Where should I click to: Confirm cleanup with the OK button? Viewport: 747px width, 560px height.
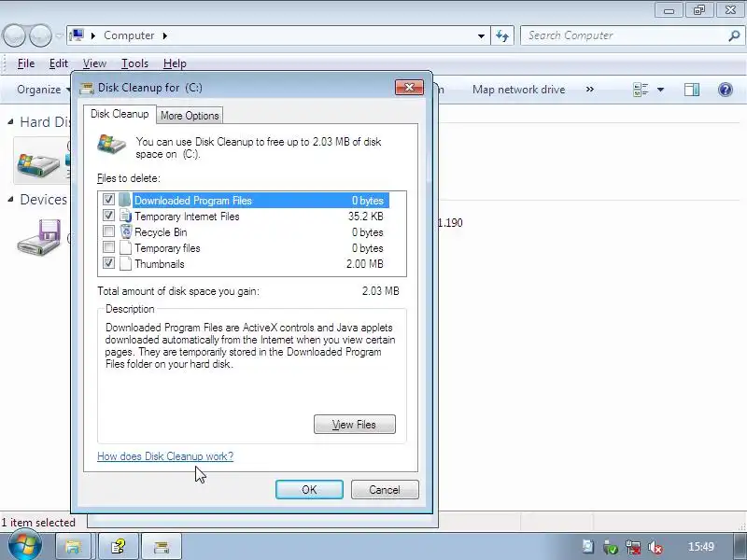[309, 489]
